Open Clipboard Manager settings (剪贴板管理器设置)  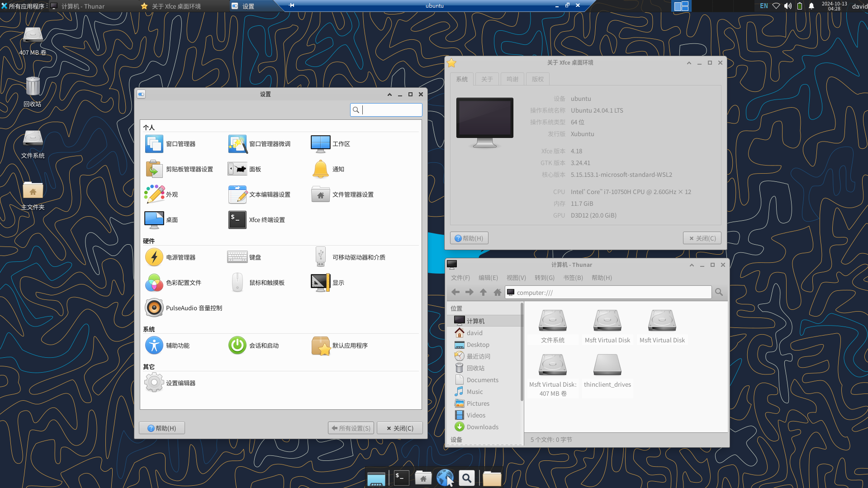[x=179, y=169]
